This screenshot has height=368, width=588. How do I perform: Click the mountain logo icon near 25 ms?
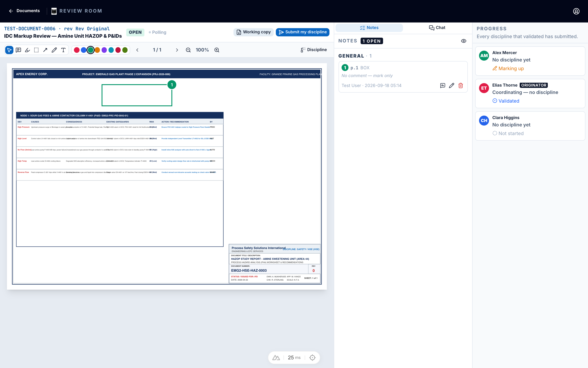pos(276,358)
